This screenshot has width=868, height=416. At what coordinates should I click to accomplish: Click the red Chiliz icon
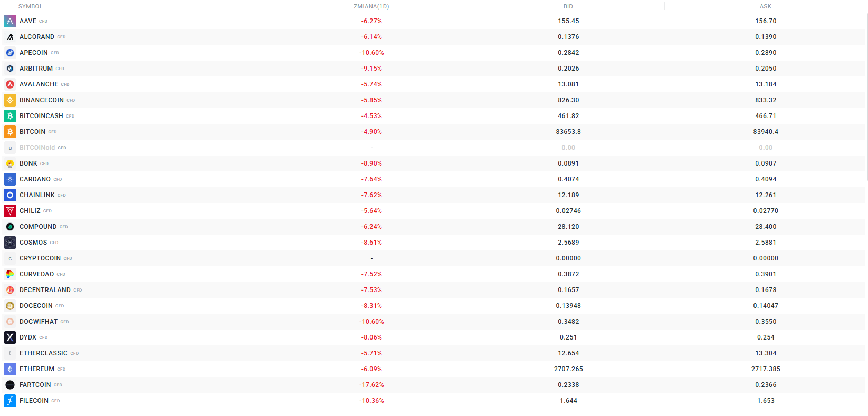(10, 211)
